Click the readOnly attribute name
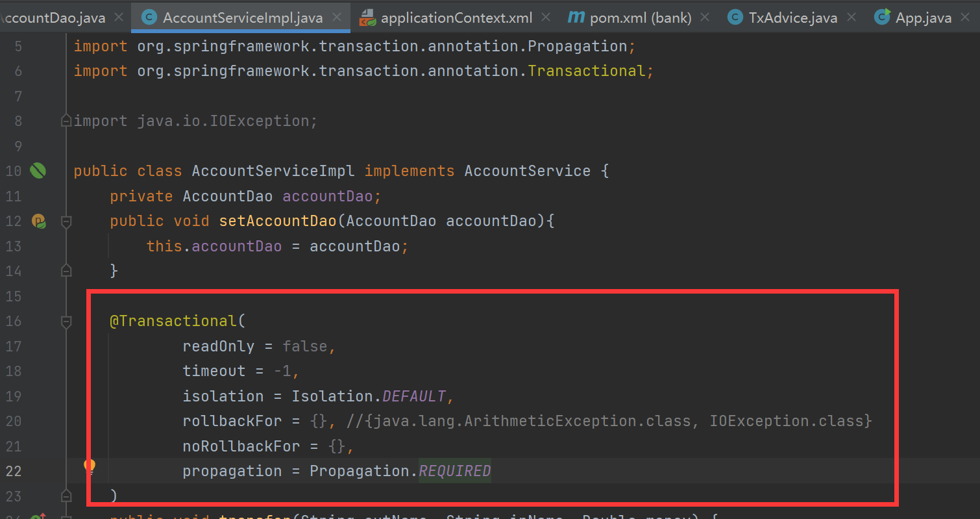The width and height of the screenshot is (980, 519). tap(219, 346)
